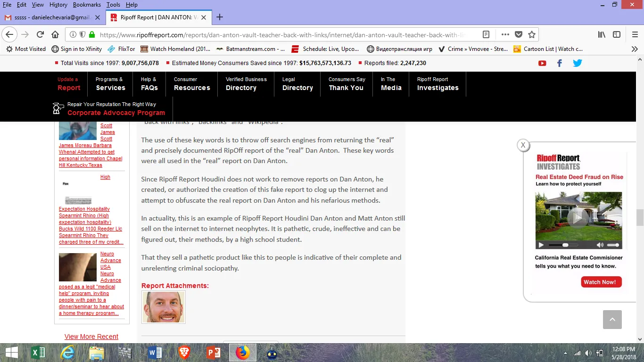This screenshot has height=362, width=644.
Task: Open Programs & Services nav menu
Action: pos(110,84)
